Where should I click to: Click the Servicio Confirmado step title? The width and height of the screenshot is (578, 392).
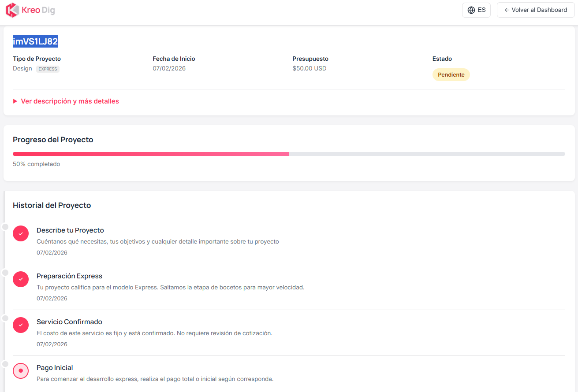[69, 322]
